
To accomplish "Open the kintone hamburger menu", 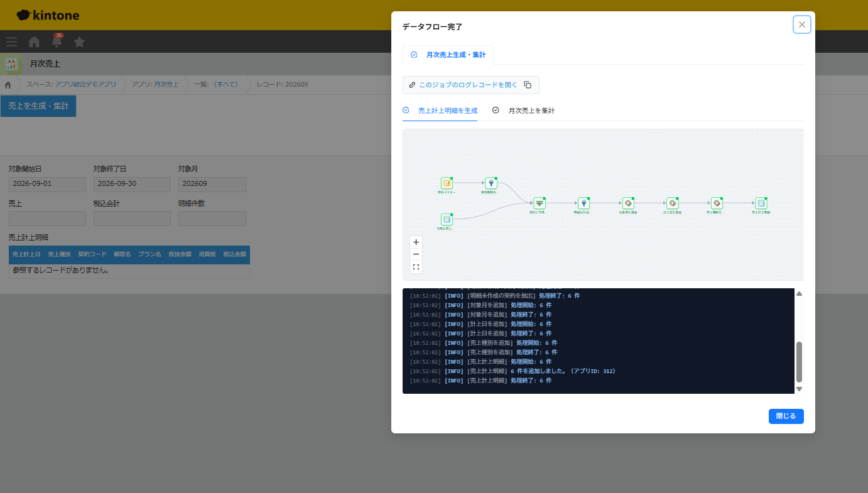I will [11, 42].
